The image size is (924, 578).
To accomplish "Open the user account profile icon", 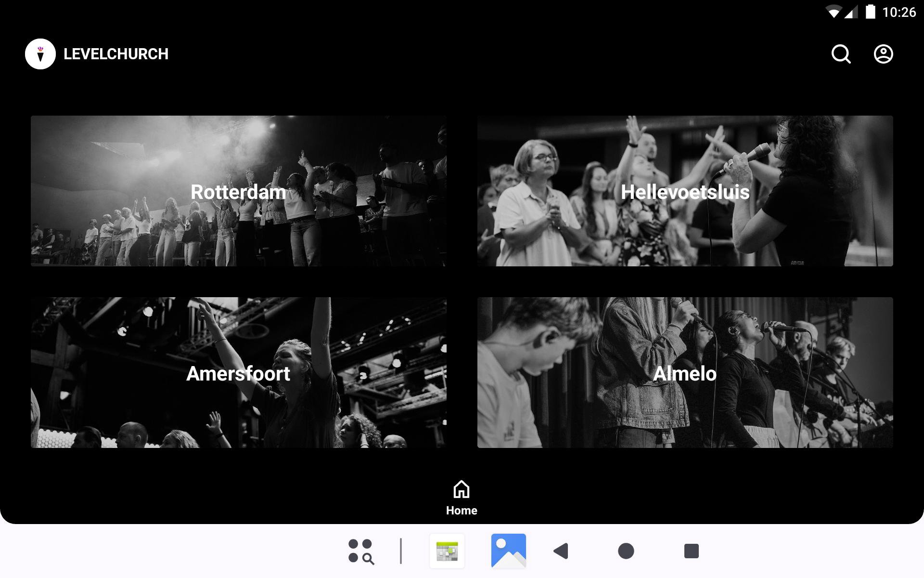I will pos(883,54).
